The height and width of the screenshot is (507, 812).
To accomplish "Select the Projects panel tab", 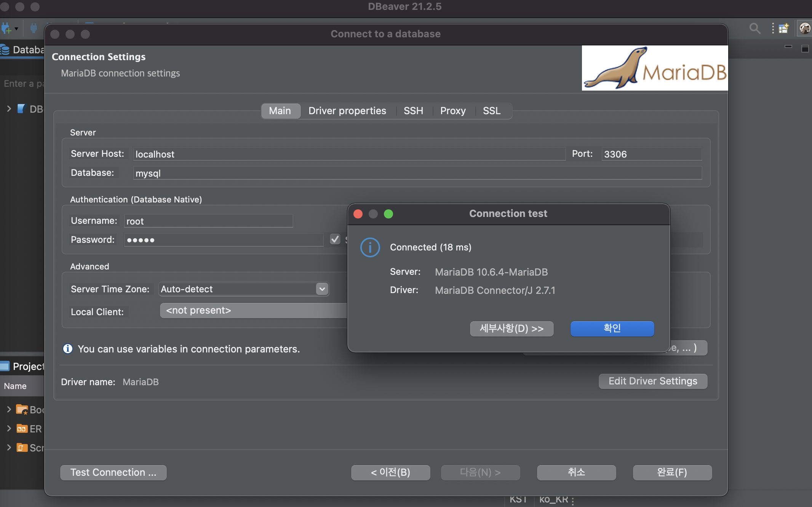I will (22, 366).
